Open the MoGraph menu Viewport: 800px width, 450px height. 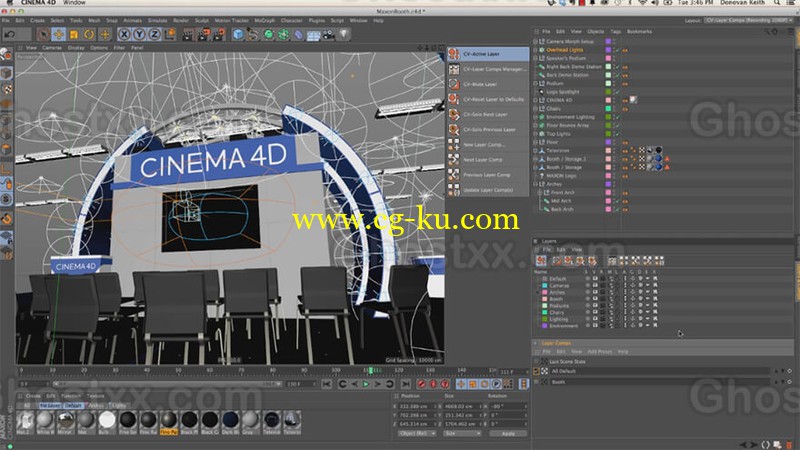pos(264,20)
